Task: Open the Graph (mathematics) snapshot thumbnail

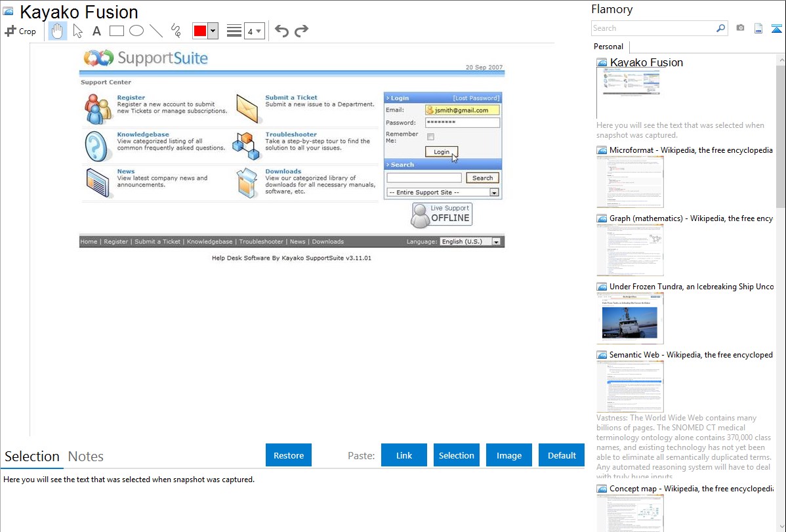Action: pos(630,250)
